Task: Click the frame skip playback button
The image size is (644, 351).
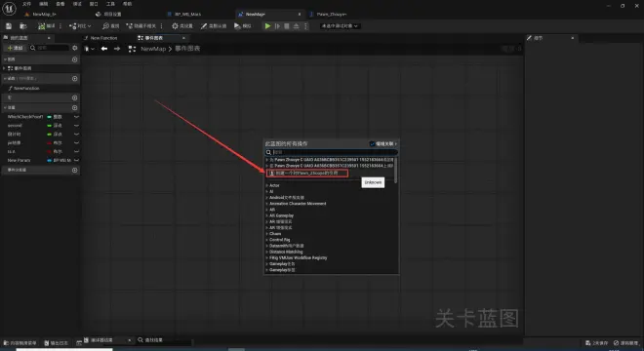Action: click(277, 26)
